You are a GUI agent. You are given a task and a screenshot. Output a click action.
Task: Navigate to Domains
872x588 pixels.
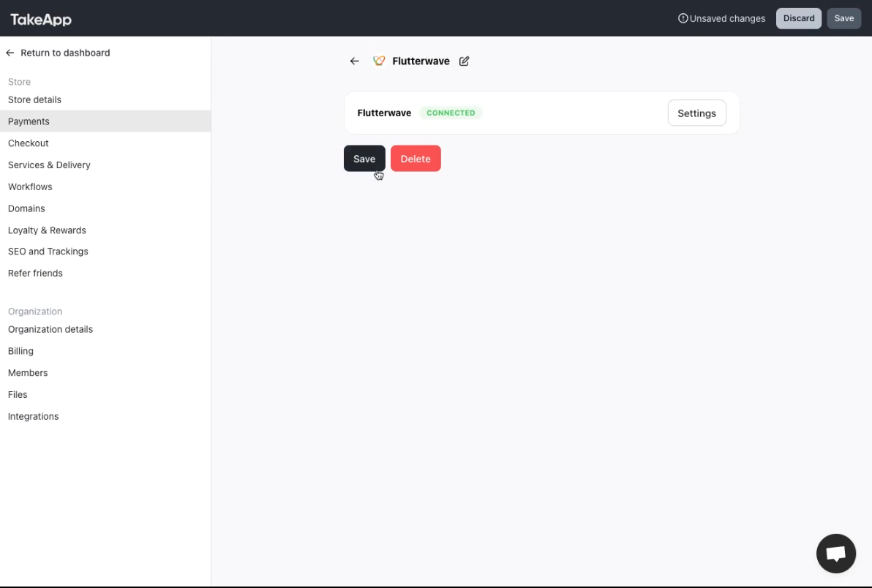pos(26,208)
